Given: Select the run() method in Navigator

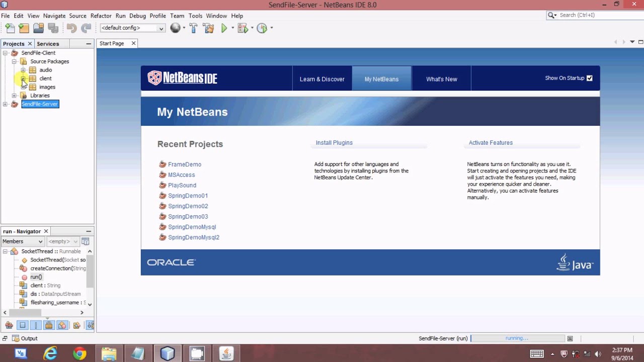Looking at the screenshot, I should (36, 277).
